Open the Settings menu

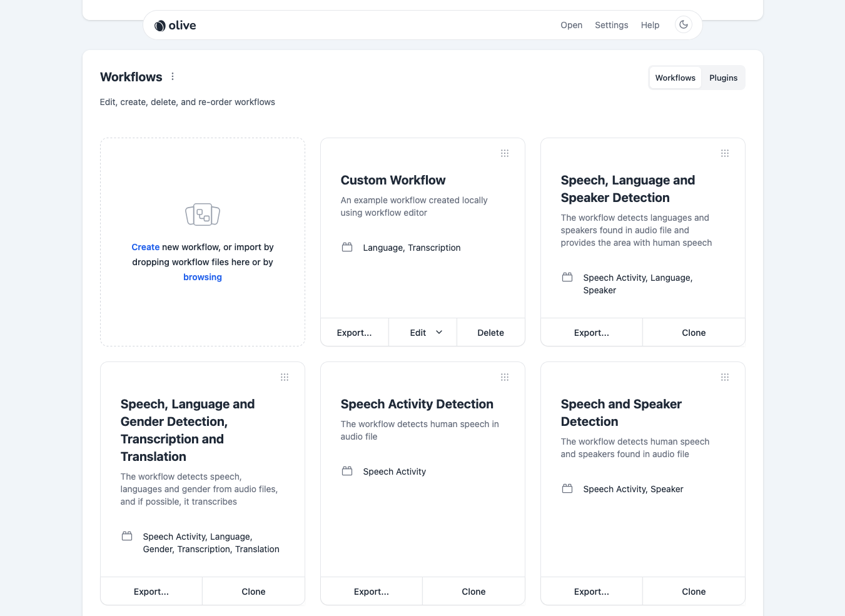(x=611, y=25)
